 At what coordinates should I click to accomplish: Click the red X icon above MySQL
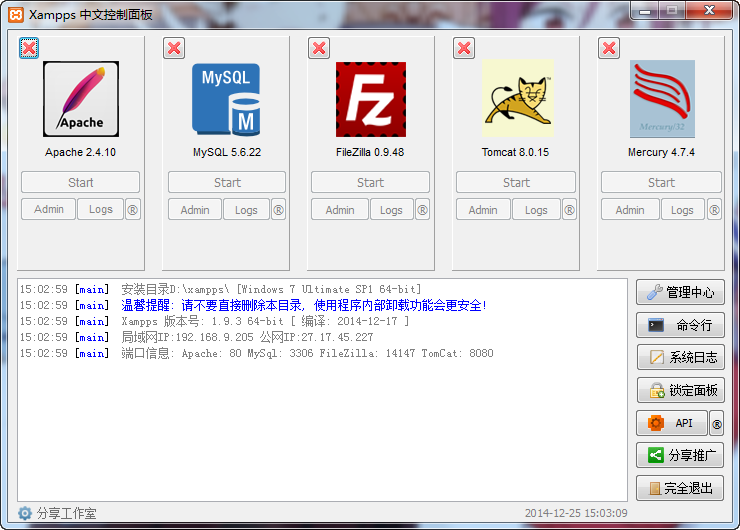coord(174,48)
